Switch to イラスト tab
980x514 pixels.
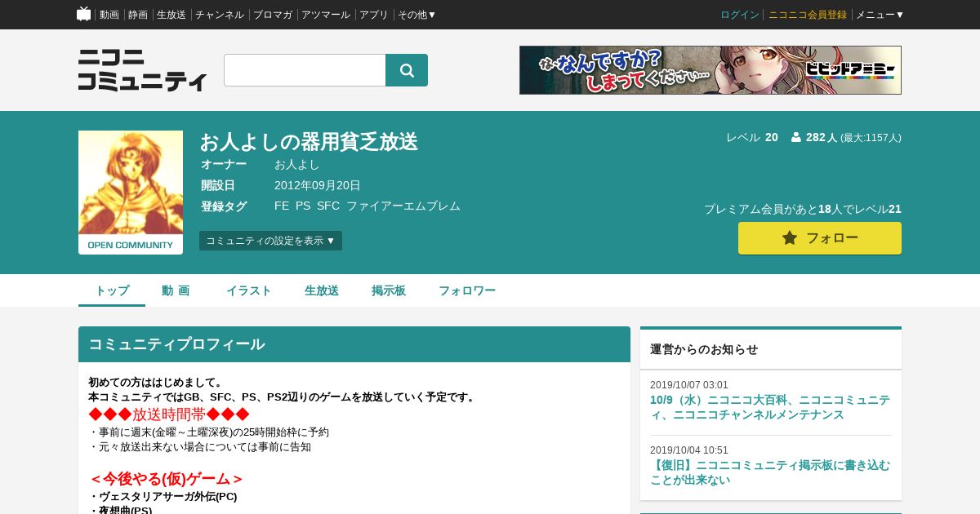click(249, 290)
